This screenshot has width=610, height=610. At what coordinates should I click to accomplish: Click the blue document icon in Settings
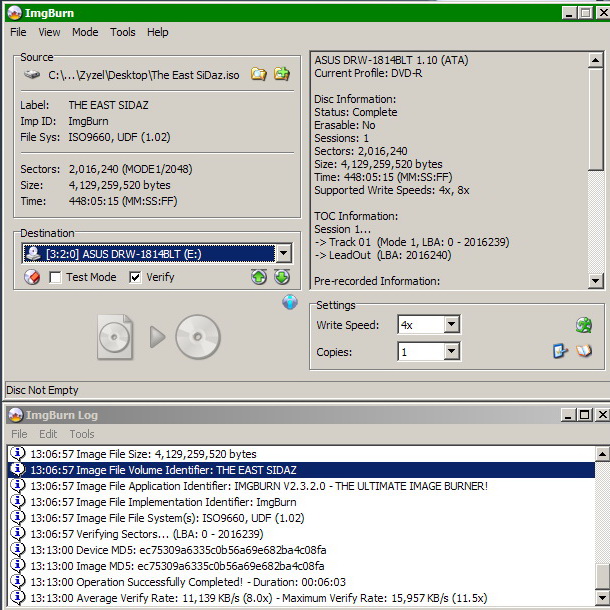click(560, 351)
